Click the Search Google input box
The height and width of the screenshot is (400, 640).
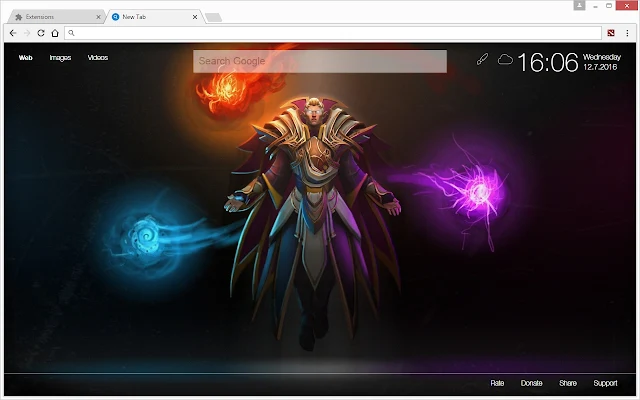pyautogui.click(x=320, y=61)
